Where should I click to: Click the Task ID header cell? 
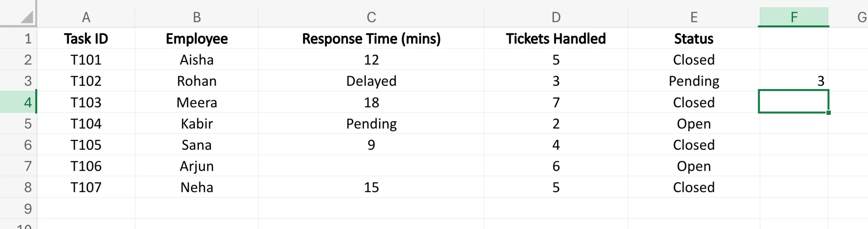(x=86, y=39)
